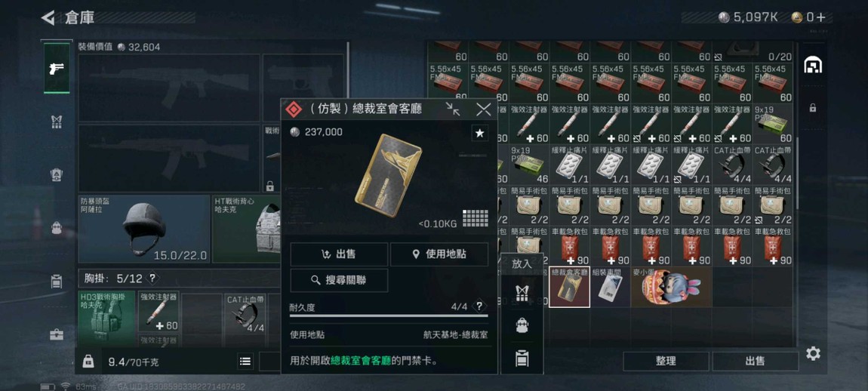Select the 麥小雷 bunny item thumbnail
The image size is (868, 391).
click(x=671, y=287)
